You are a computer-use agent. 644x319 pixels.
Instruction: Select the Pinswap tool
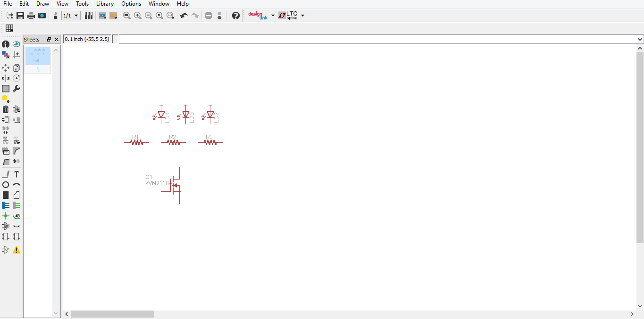[x=6, y=120]
